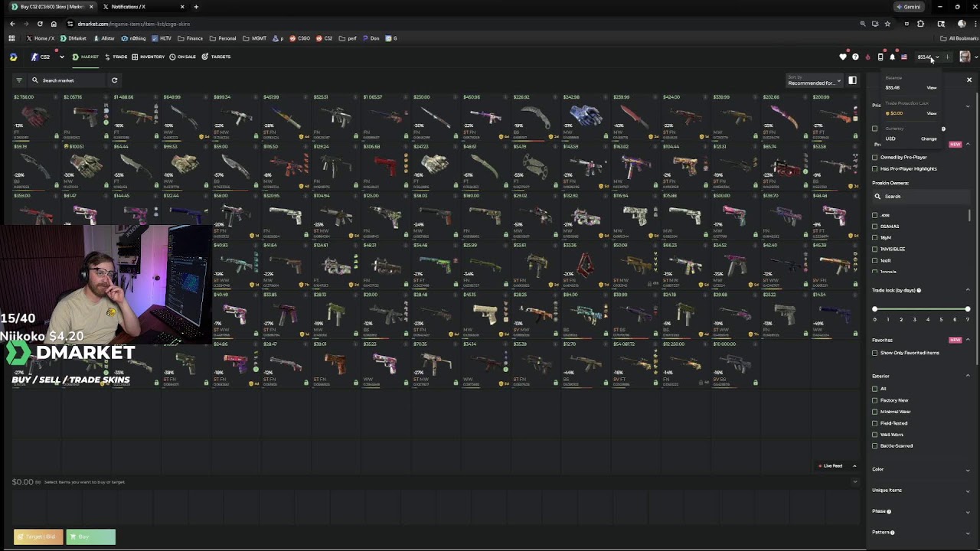Toggle the split panel layout icon
The width and height of the screenshot is (980, 551).
pyautogui.click(x=852, y=80)
